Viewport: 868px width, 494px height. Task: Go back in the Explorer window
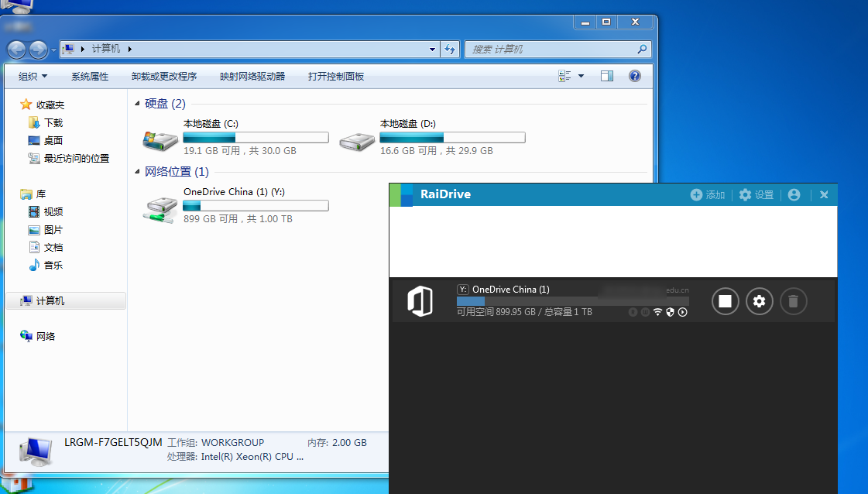(x=16, y=50)
